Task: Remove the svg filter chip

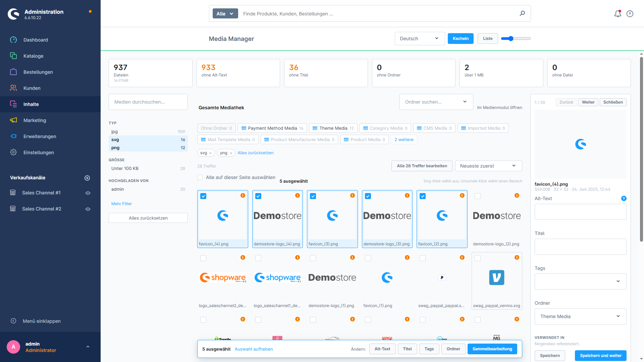Action: pos(211,153)
